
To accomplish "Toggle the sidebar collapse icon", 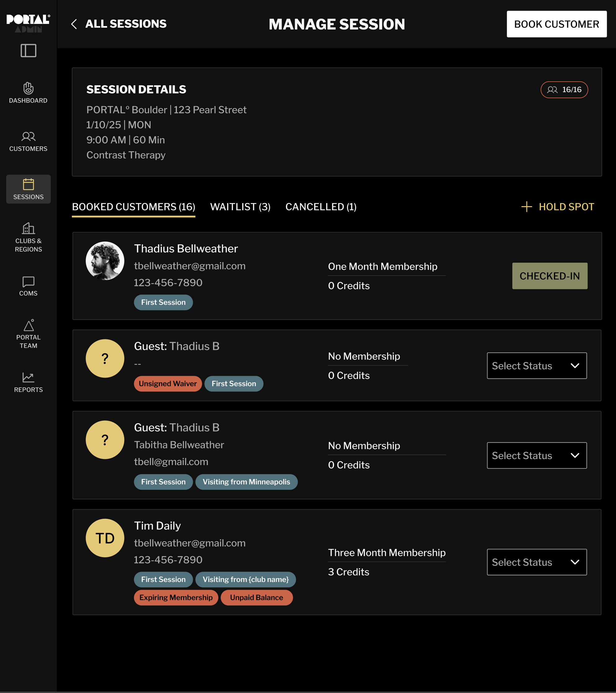I will coord(28,51).
